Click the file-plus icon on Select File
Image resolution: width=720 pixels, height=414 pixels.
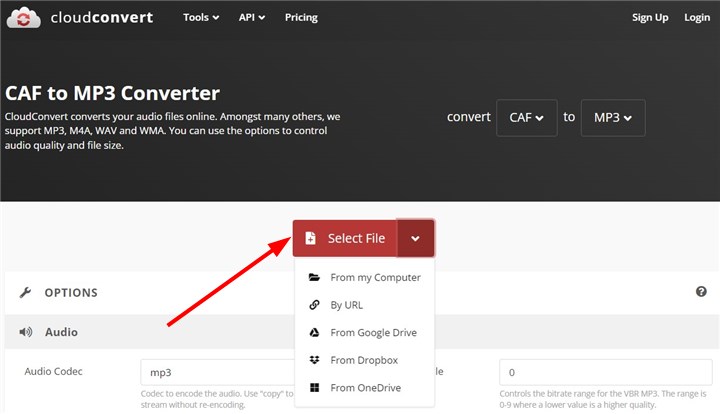[x=310, y=238]
